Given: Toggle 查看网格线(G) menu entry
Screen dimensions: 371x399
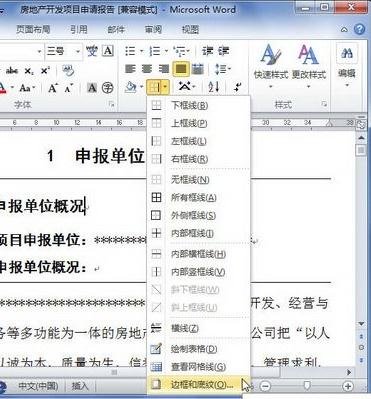Looking at the screenshot, I should click(x=198, y=367).
